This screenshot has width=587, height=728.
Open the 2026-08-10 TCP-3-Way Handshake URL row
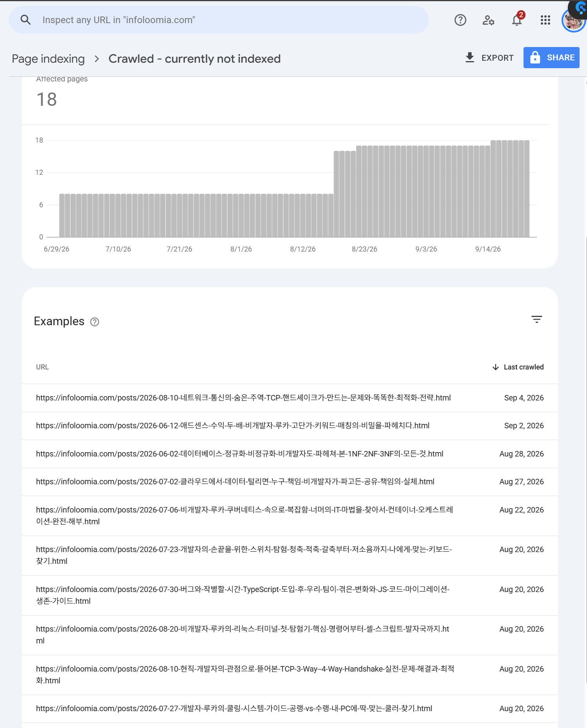[290, 675]
